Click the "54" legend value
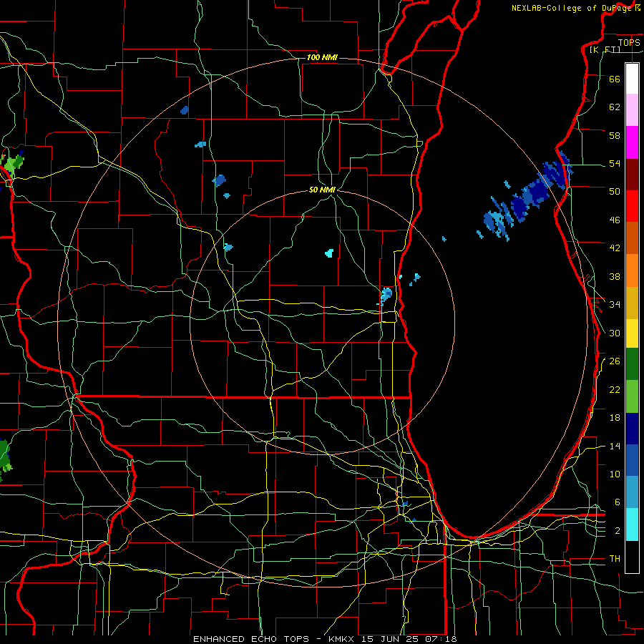Screen dimensions: 644x644 pyautogui.click(x=615, y=163)
